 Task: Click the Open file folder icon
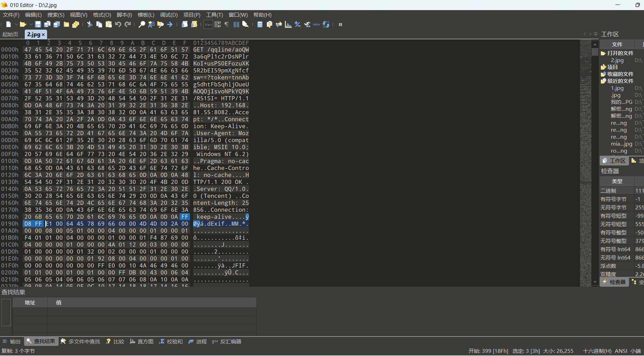click(x=23, y=24)
